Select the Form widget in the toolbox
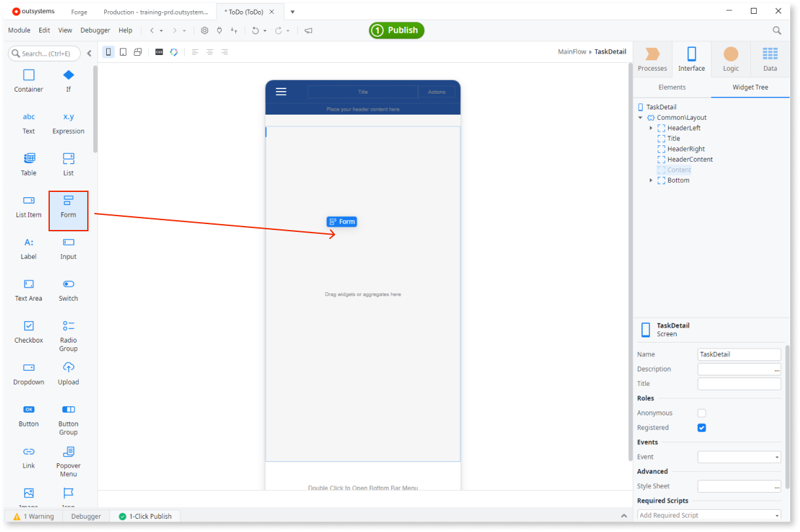This screenshot has width=800, height=532. [68, 210]
